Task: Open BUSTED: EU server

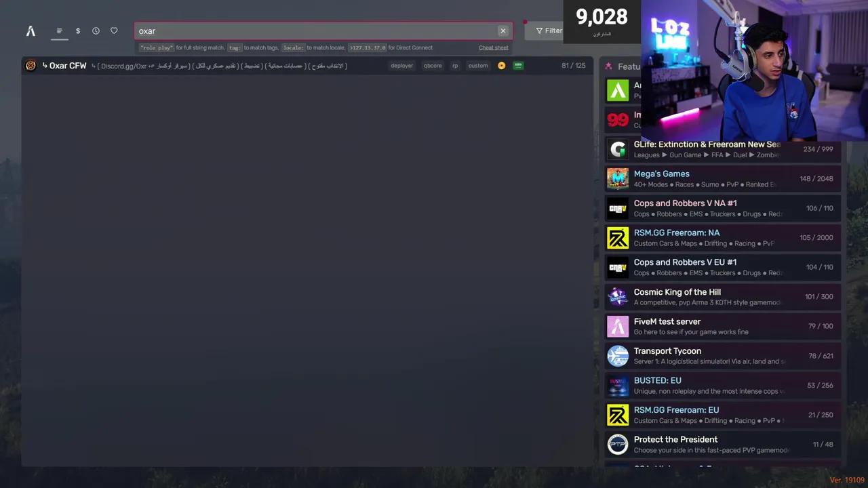Action: (723, 385)
